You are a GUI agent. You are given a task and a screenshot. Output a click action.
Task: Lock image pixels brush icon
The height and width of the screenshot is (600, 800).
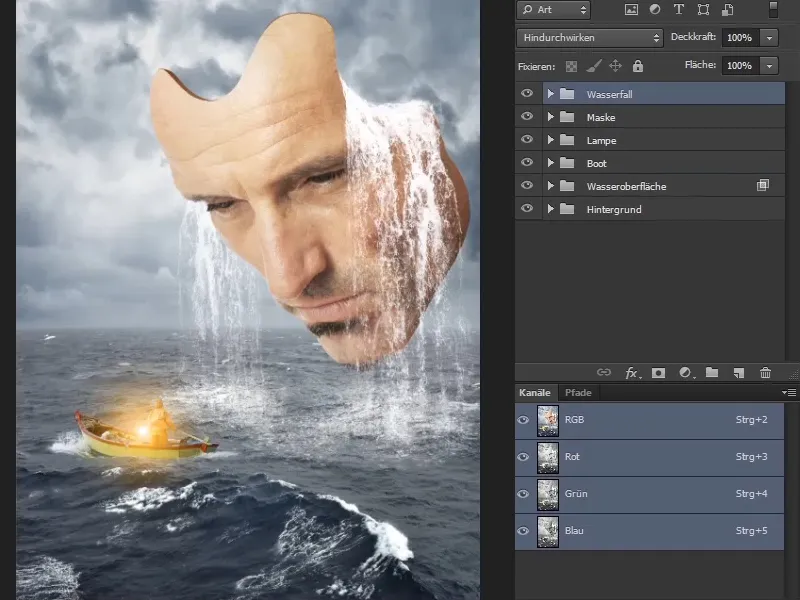tap(593, 66)
